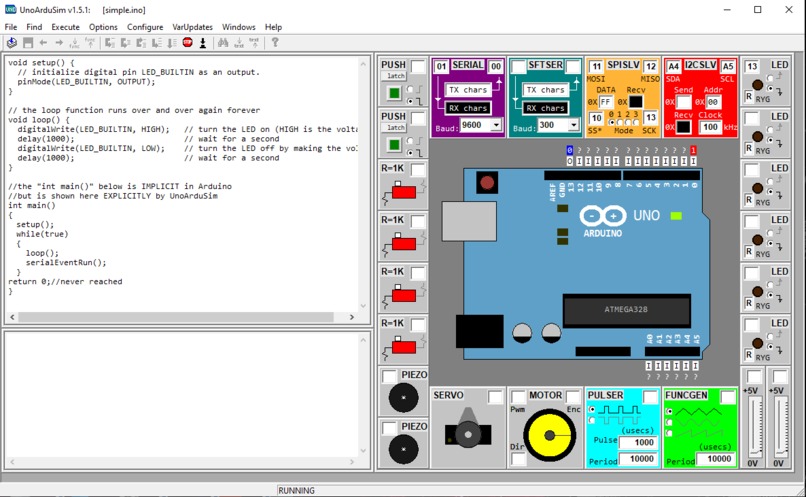Viewport: 806px width, 497px height.
Task: Select the FUNCGEN triangle waveform radio
Action: (669, 411)
